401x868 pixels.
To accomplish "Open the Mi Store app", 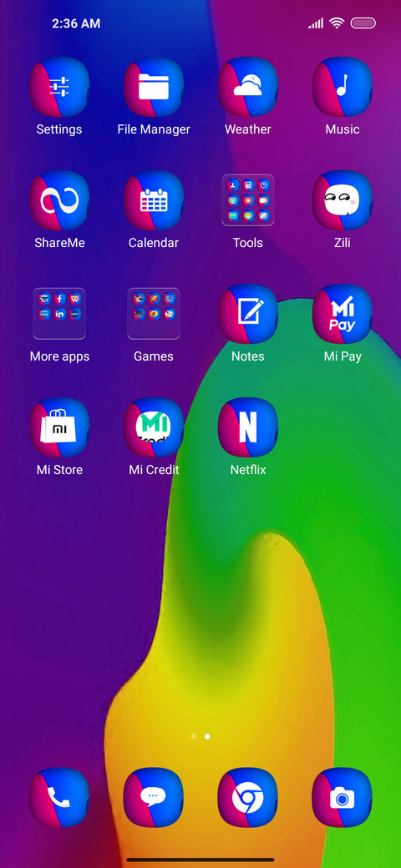I will tap(59, 427).
